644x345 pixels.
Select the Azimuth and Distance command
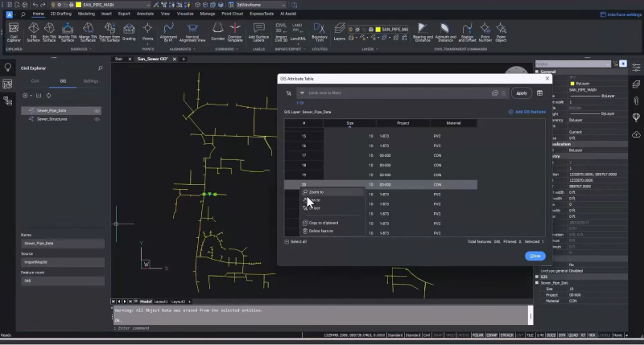445,32
